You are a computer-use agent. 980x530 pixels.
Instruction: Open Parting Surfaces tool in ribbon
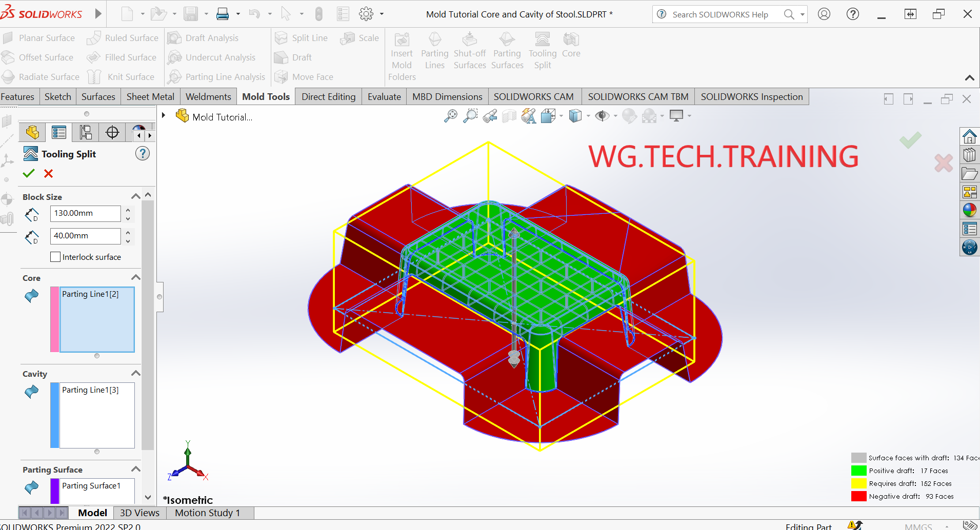point(507,51)
